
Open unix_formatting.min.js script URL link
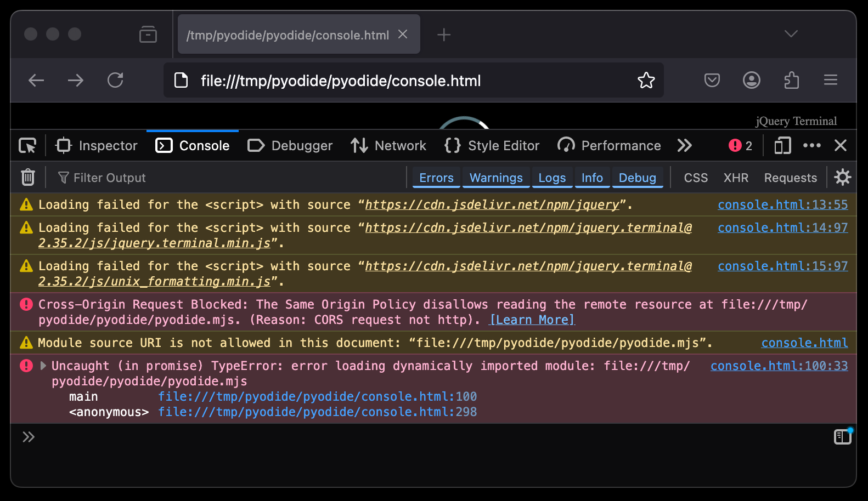(365, 274)
